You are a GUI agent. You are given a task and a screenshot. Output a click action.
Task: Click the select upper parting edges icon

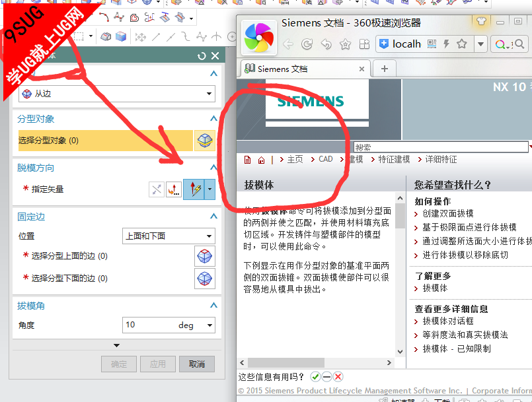[x=205, y=256]
